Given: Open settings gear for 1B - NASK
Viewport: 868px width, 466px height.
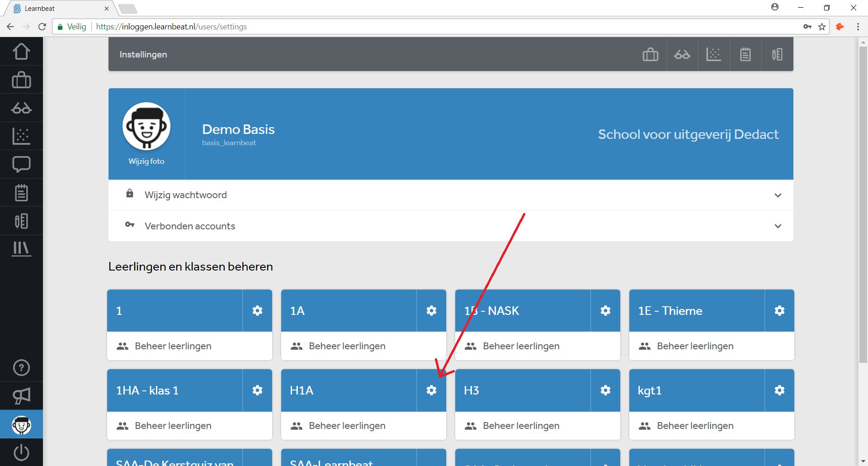Looking at the screenshot, I should tap(605, 311).
